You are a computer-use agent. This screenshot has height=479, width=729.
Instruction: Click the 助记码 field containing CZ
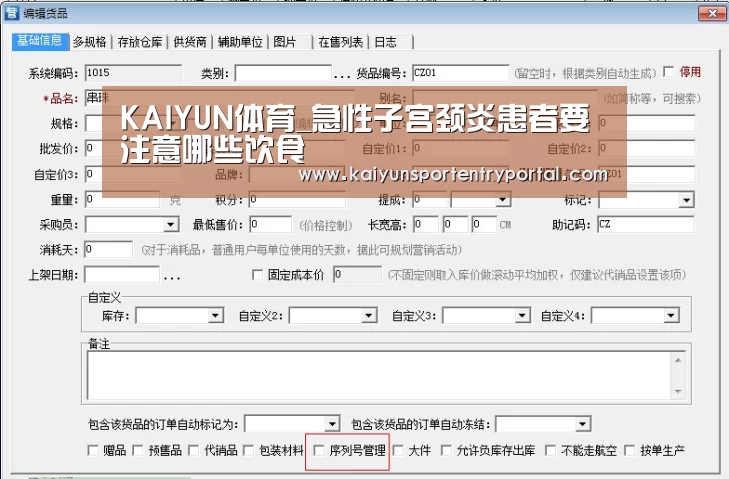click(646, 225)
